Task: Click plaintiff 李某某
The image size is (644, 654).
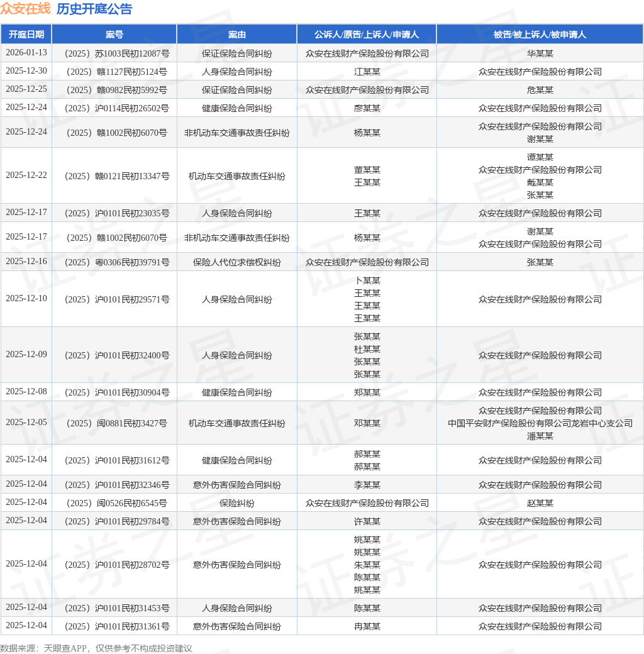Action: click(x=367, y=485)
